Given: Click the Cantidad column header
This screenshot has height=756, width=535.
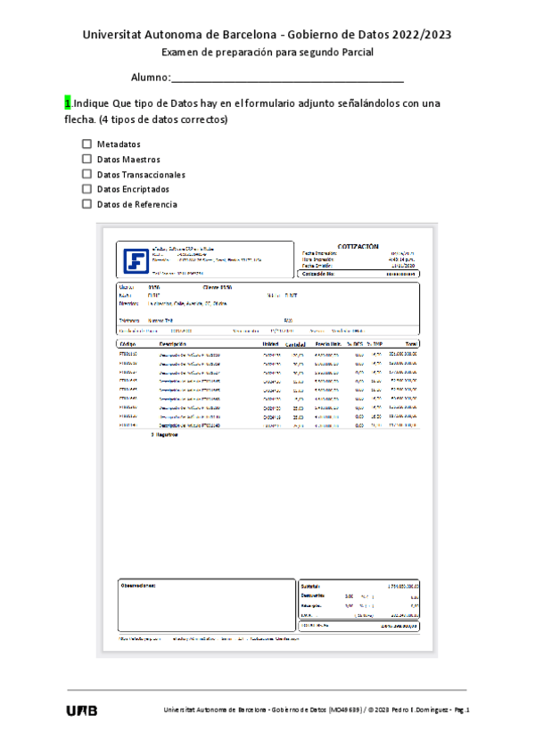Looking at the screenshot, I should (295, 343).
